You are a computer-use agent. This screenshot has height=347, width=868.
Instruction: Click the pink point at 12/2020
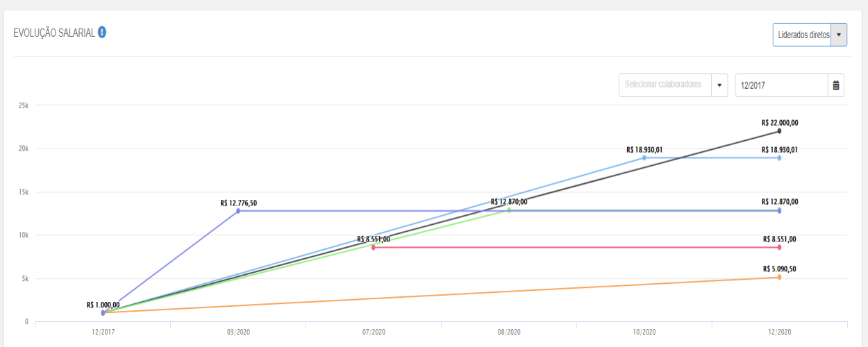(779, 247)
